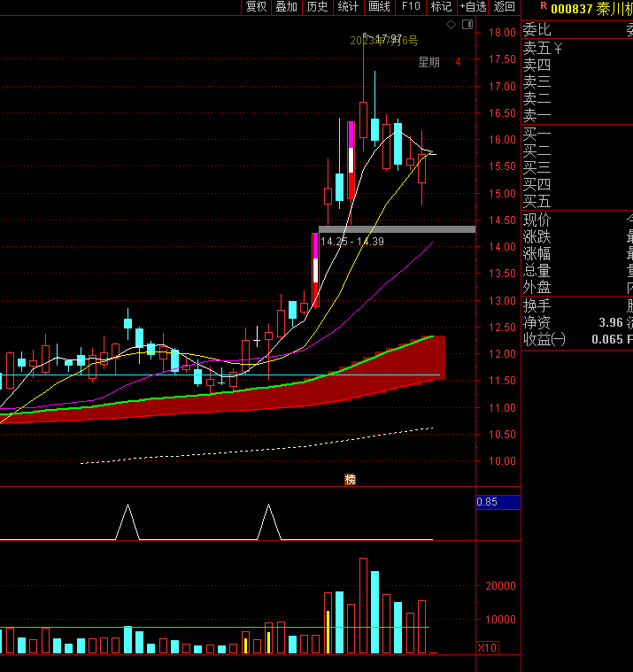Click the ¥ symbol beside 卖五
Screen dimensions: 633x672
point(558,48)
